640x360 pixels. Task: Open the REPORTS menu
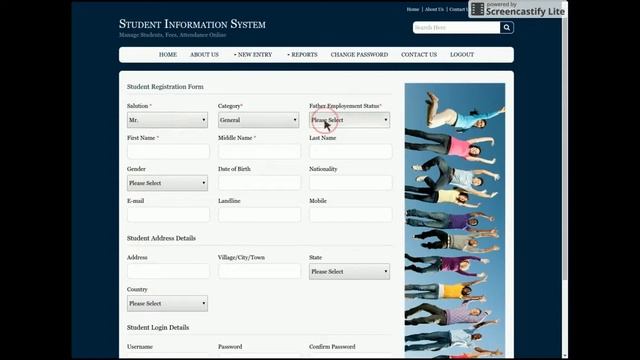302,54
